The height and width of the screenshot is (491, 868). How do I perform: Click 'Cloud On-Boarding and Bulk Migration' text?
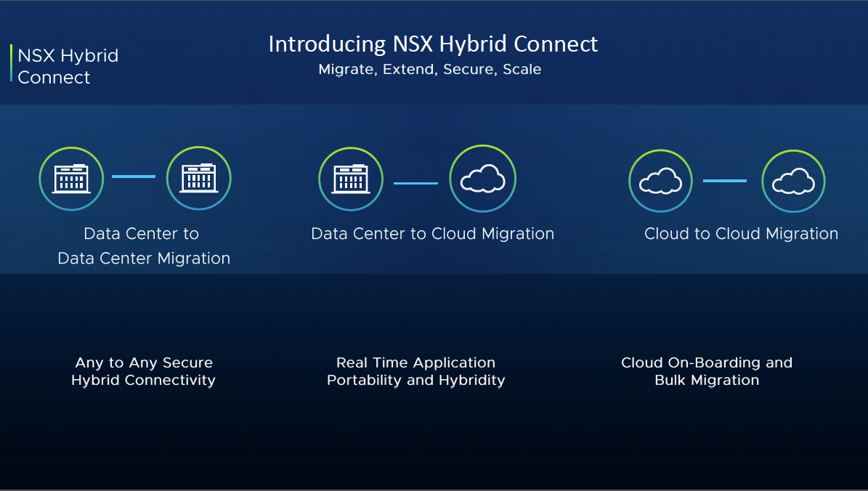[706, 371]
